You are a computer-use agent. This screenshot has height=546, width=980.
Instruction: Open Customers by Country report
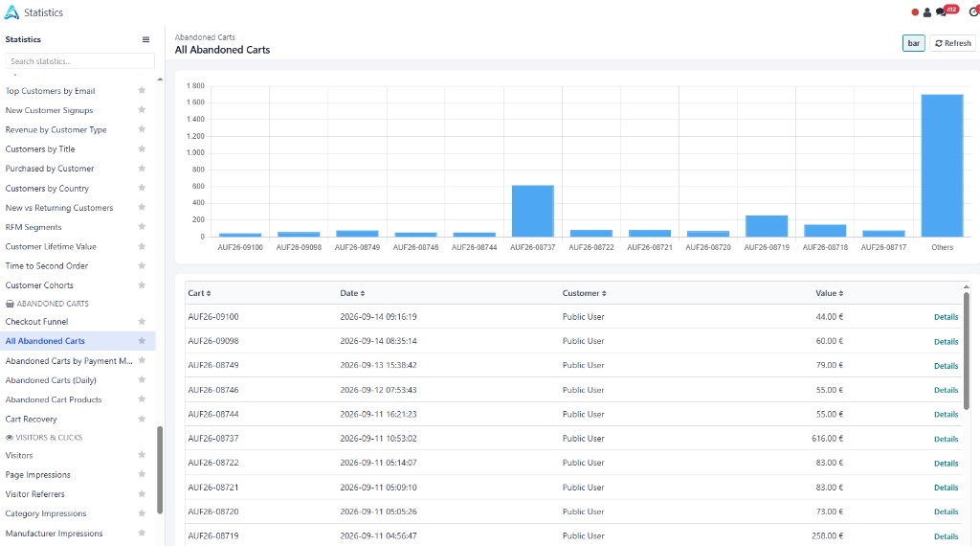point(47,189)
